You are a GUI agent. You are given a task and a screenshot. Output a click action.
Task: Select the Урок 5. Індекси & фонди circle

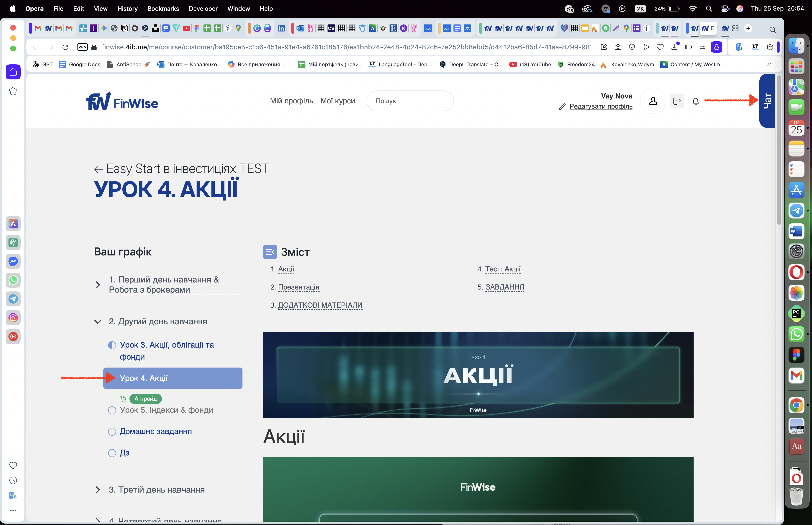(x=112, y=410)
